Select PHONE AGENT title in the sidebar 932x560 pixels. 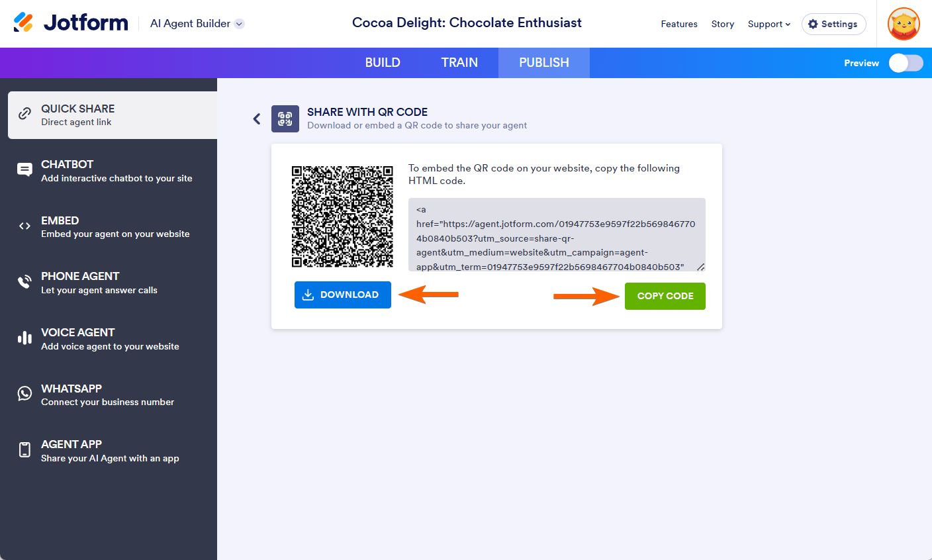(x=80, y=276)
